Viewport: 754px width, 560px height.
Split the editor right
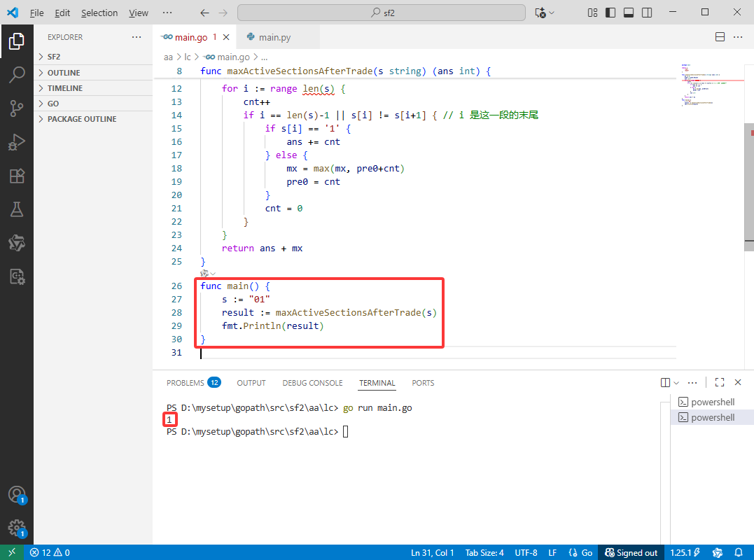(720, 37)
